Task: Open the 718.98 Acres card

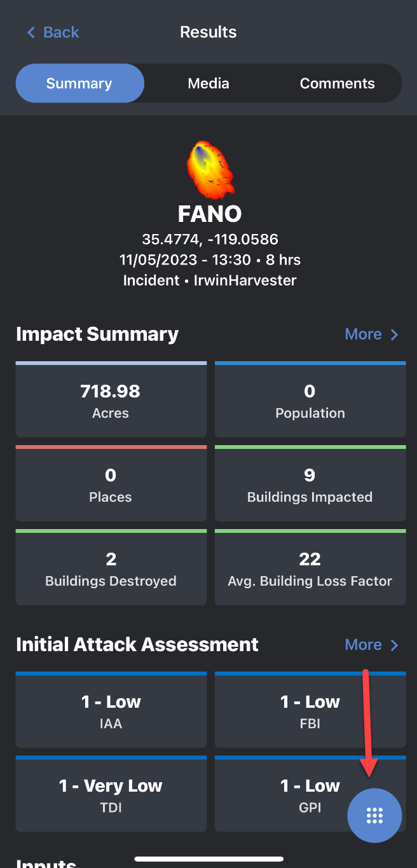Action: point(111,401)
